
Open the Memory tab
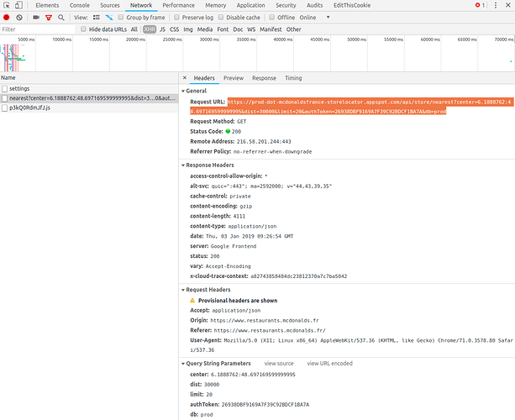tap(215, 5)
